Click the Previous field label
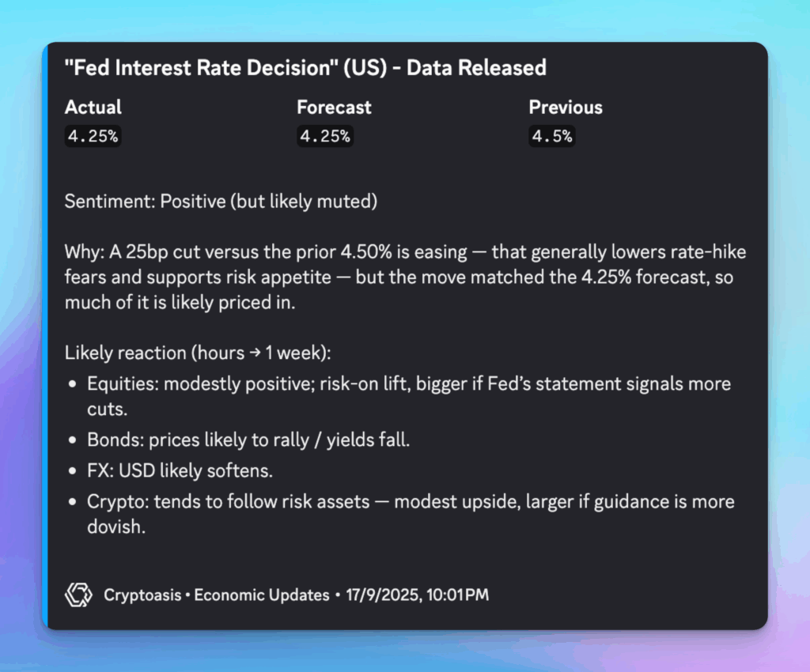 566,108
